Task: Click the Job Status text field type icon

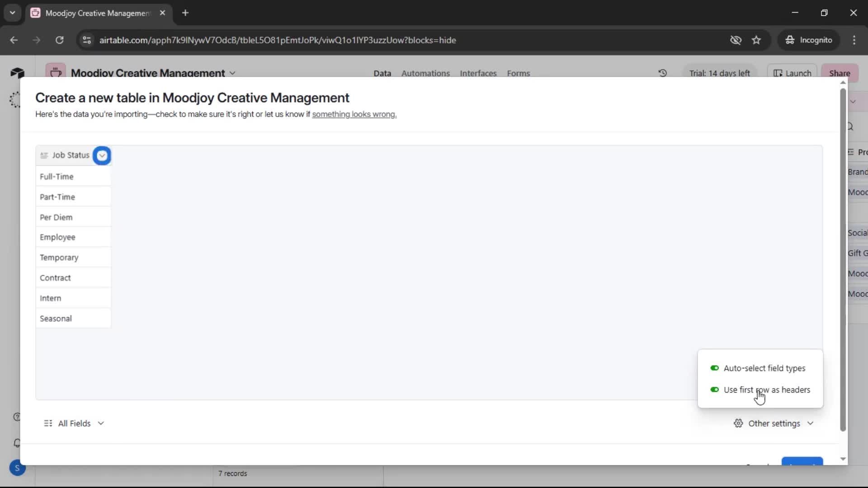Action: pyautogui.click(x=44, y=155)
